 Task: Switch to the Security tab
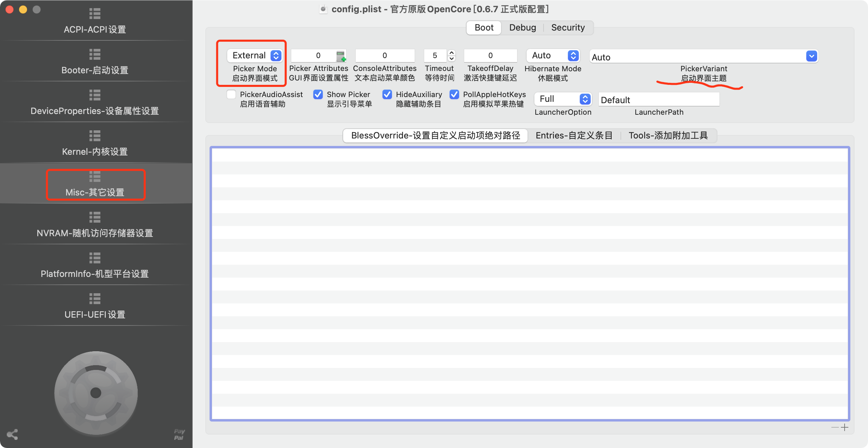tap(568, 27)
